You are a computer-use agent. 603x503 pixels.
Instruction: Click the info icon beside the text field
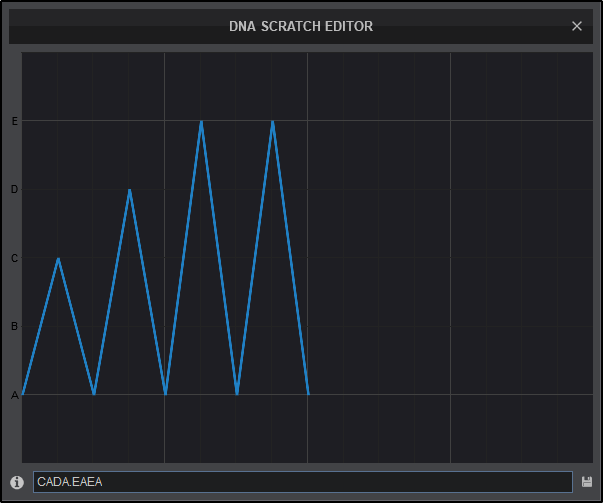click(x=17, y=482)
